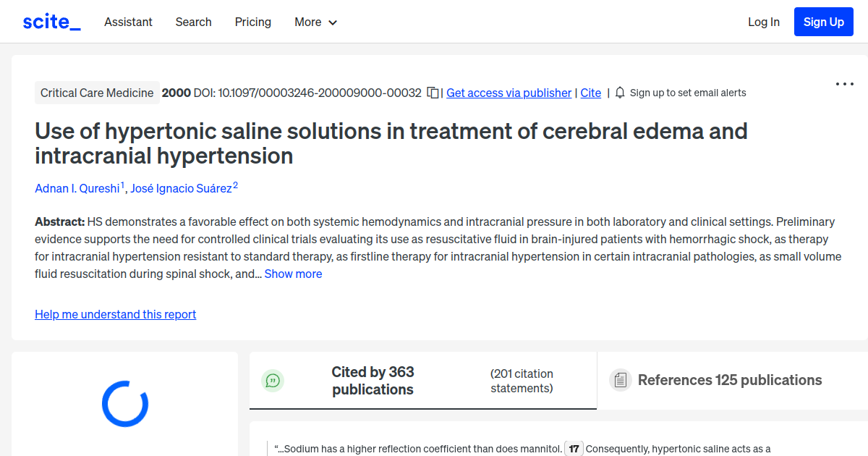Screen dimensions: 868x456
Task: Switch to the Cited by 363 publications tab
Action: [373, 380]
